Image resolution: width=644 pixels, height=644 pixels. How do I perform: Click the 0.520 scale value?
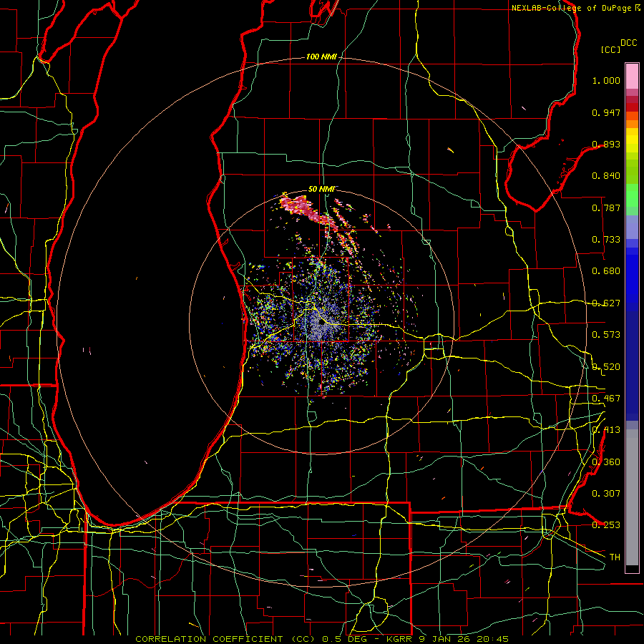point(606,367)
